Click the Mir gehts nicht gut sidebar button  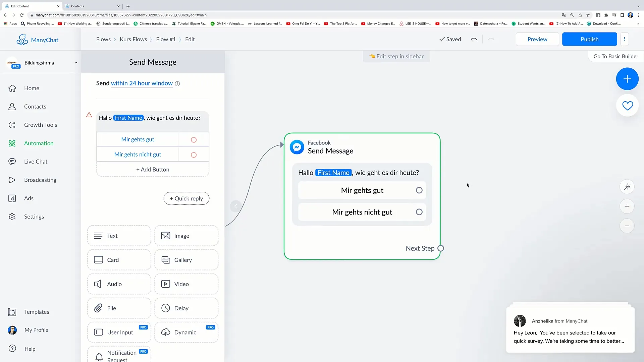click(x=138, y=155)
